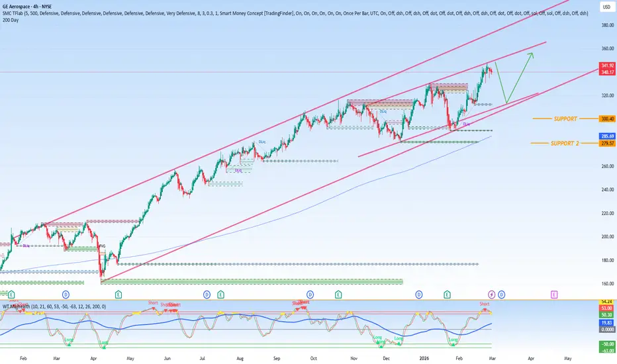Click the orange 300.40 support price label

point(607,119)
